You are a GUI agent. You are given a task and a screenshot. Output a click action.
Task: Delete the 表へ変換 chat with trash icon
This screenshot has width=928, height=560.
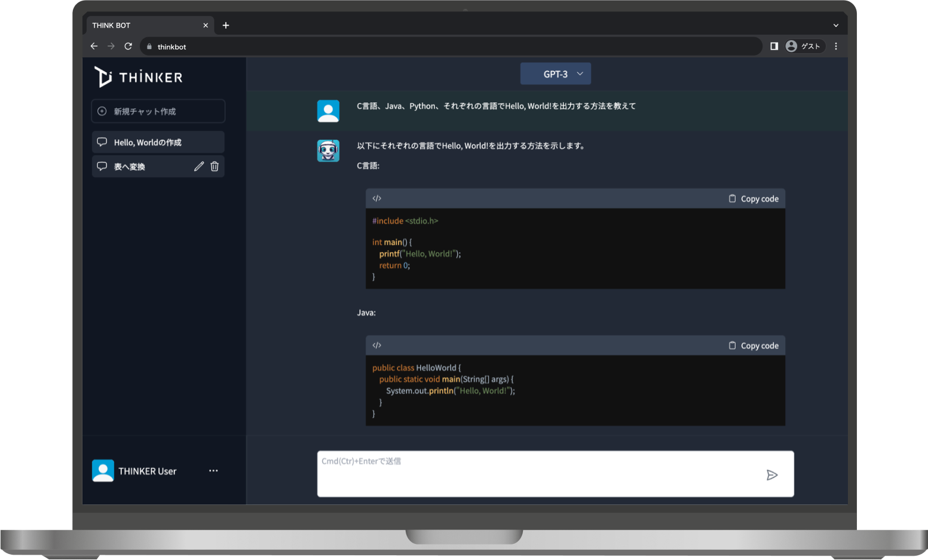tap(215, 167)
